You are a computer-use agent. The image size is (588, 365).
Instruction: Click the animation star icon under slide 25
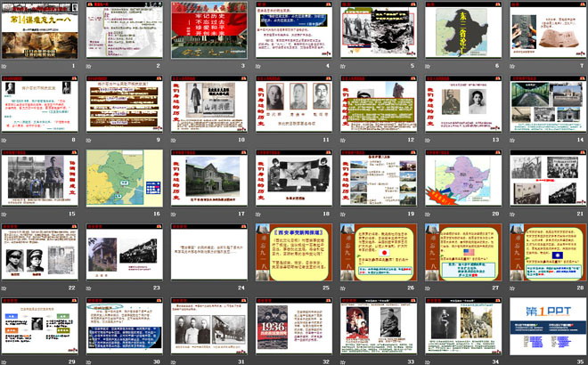pyautogui.click(x=259, y=287)
